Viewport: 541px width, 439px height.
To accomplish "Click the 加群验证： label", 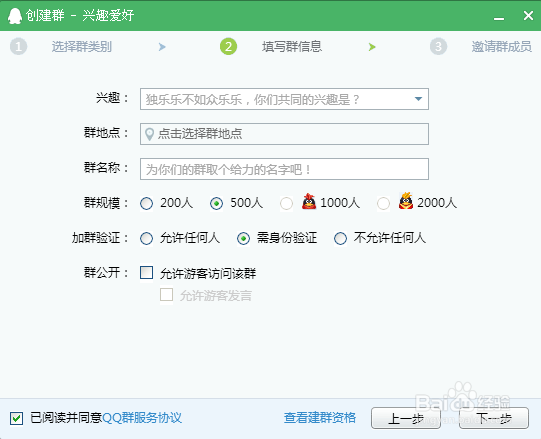I will (x=100, y=238).
